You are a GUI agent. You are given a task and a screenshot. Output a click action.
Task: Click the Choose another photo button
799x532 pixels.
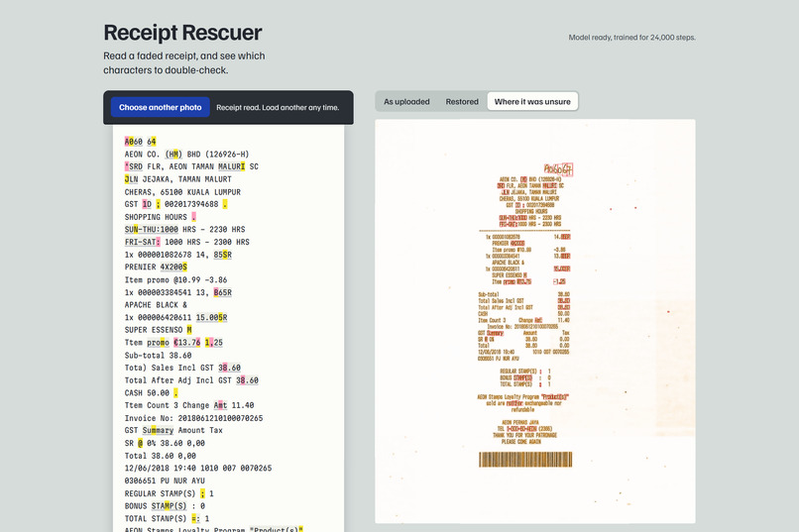(160, 107)
